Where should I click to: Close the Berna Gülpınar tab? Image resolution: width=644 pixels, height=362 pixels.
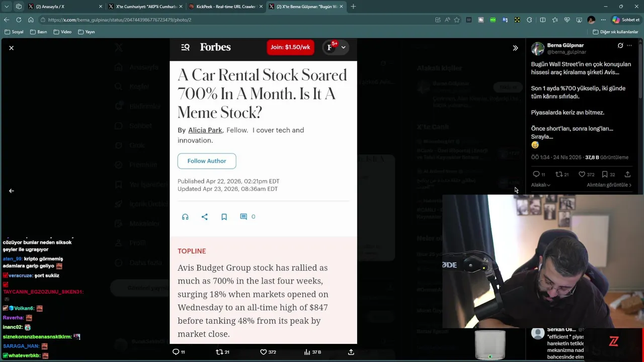coord(341,7)
